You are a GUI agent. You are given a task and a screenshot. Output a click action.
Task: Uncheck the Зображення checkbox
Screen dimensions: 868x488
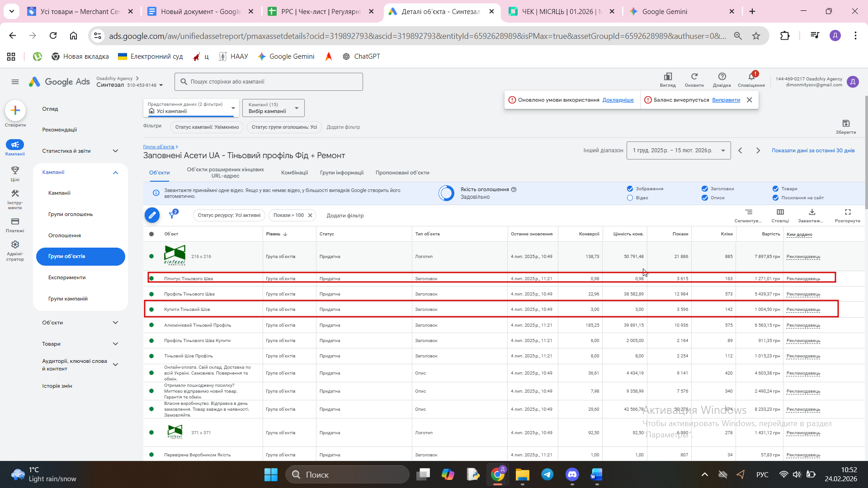[630, 189]
